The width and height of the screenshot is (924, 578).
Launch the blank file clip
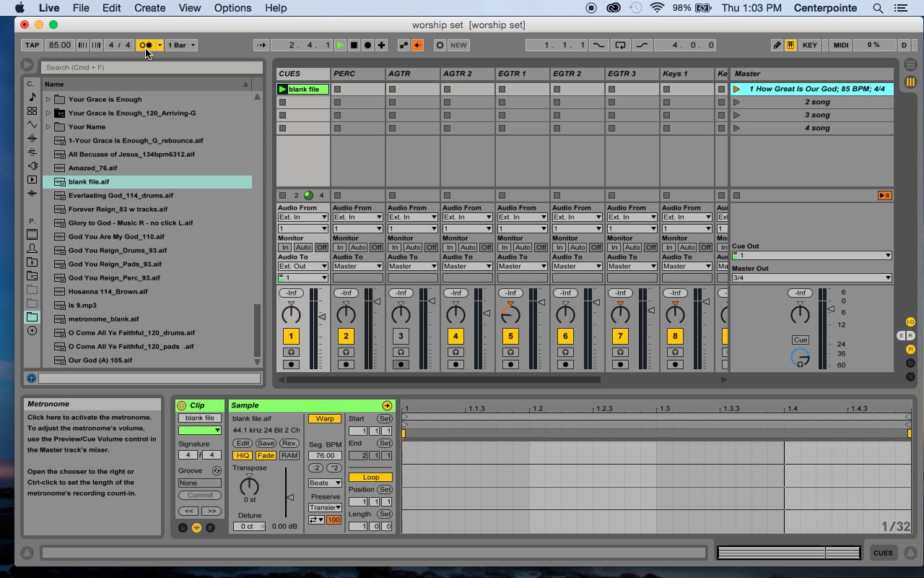[283, 90]
